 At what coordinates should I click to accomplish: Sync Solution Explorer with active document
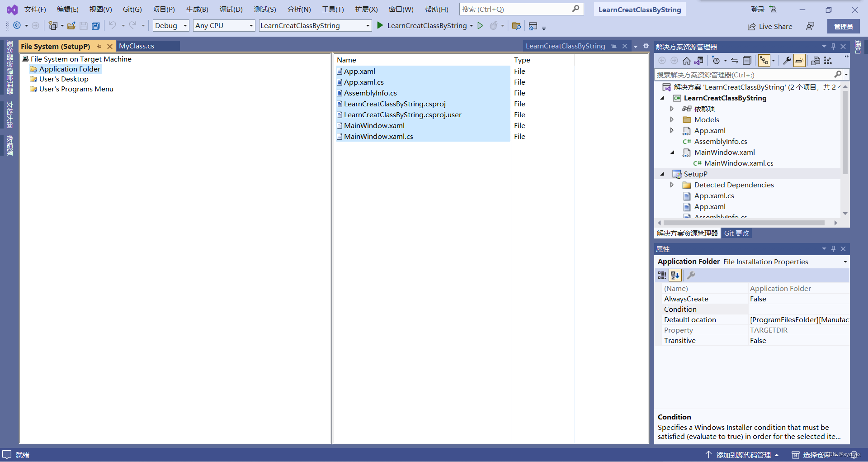point(736,60)
